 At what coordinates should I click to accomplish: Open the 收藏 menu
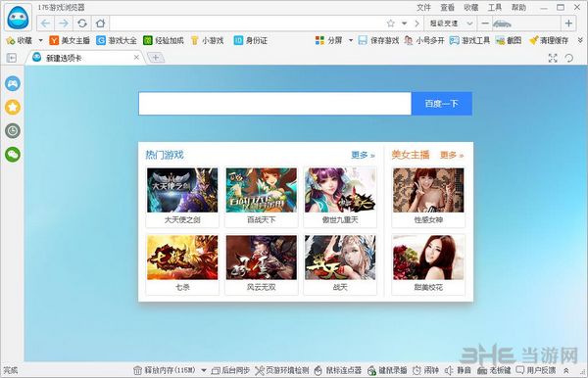tap(471, 7)
